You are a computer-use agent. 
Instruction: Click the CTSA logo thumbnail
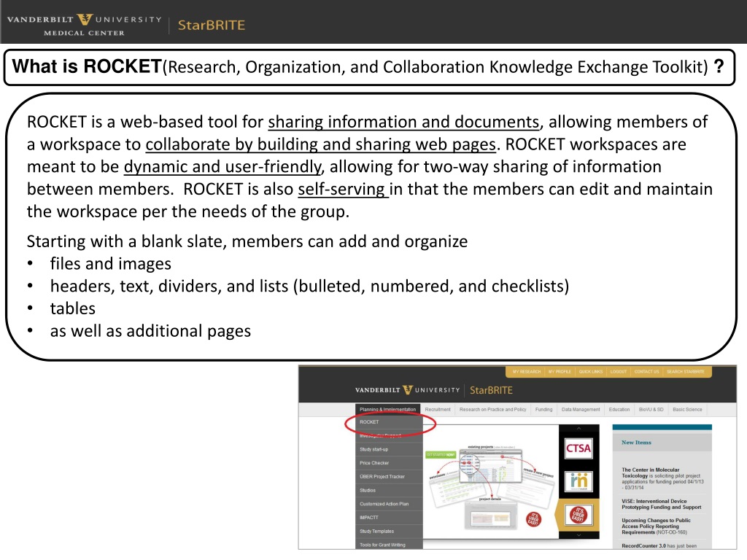pyautogui.click(x=578, y=448)
